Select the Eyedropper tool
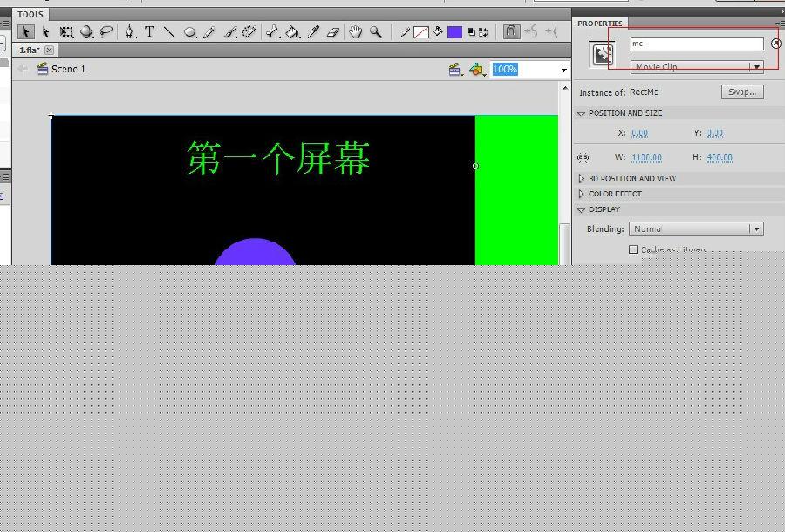 (313, 32)
